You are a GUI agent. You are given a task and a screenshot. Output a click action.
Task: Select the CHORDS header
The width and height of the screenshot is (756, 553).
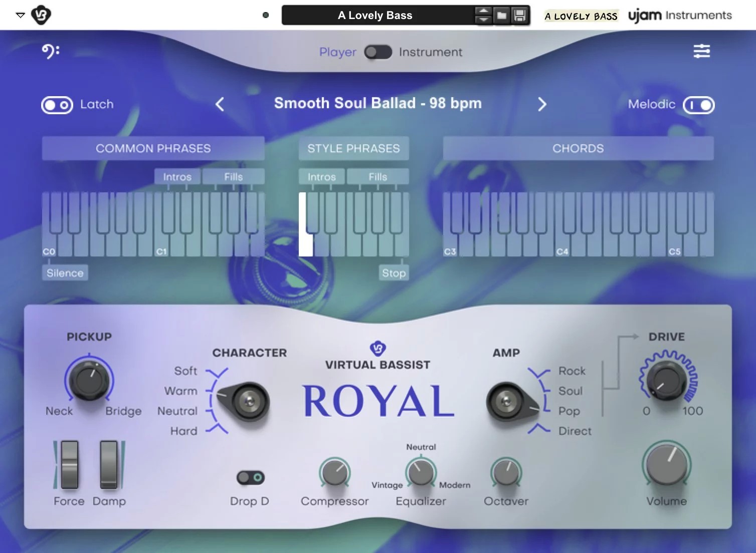pos(579,148)
